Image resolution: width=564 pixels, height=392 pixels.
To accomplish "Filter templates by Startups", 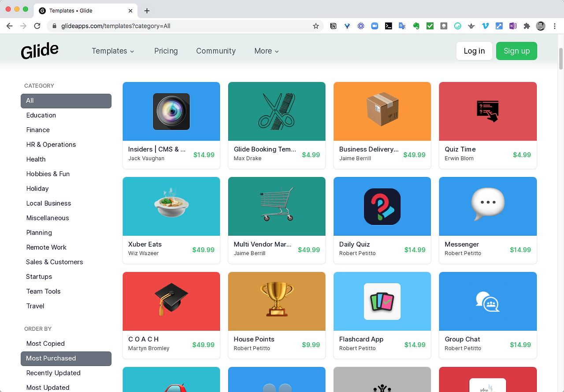I will coord(39,277).
